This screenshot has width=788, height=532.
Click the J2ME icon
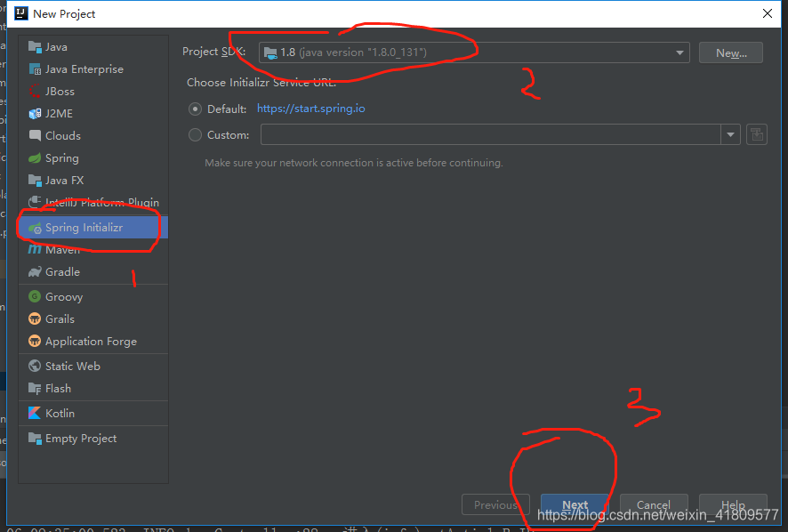tap(35, 114)
